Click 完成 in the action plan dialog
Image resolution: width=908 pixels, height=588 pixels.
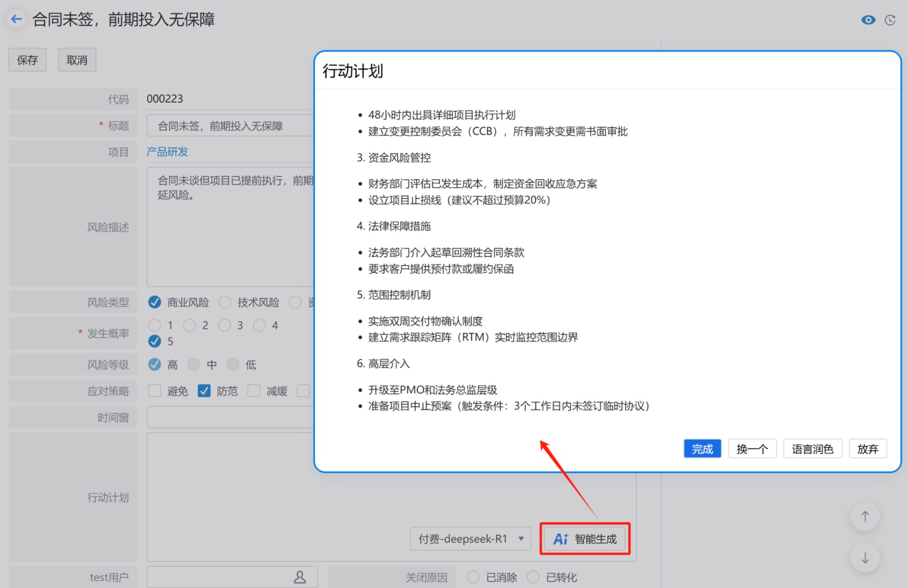(x=702, y=449)
